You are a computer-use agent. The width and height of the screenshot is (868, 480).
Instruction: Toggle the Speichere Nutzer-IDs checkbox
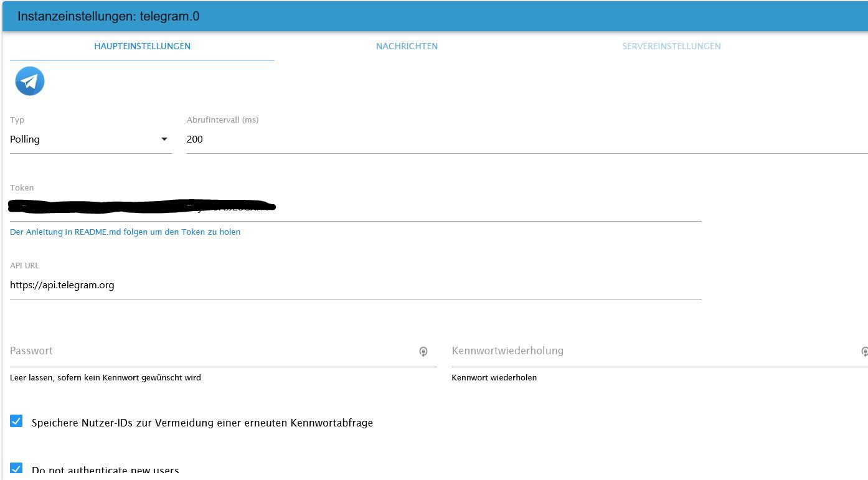(16, 421)
